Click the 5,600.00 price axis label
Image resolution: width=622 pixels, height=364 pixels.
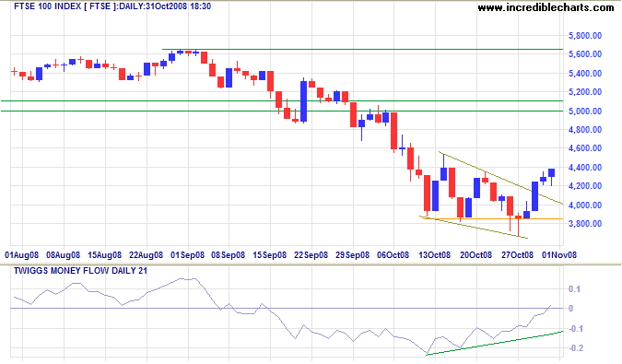(585, 54)
